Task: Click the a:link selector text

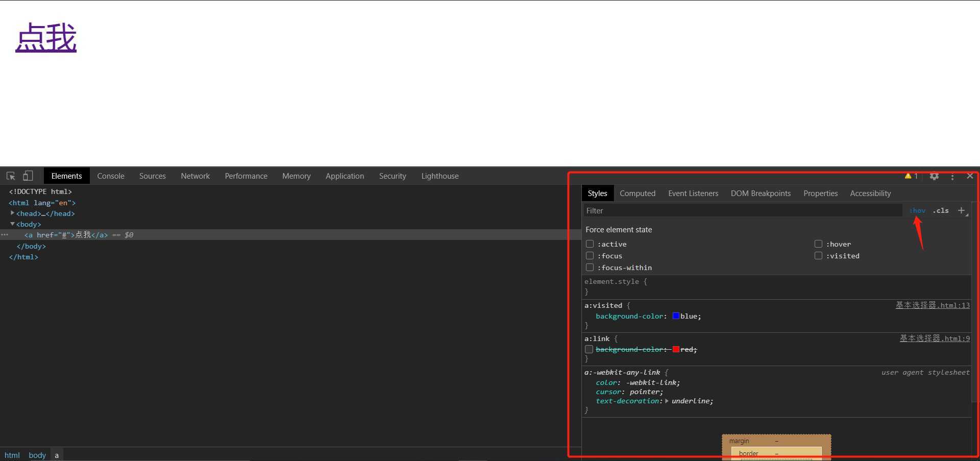Action: pos(597,338)
